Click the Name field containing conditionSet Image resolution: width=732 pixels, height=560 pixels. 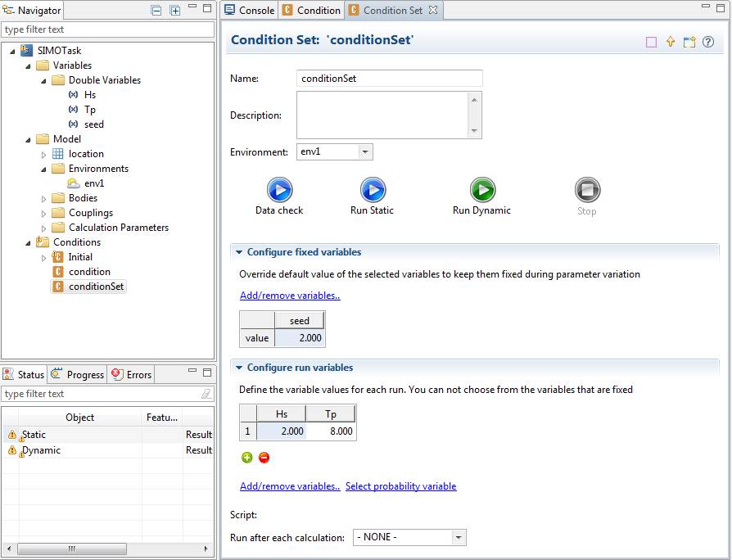tap(389, 79)
